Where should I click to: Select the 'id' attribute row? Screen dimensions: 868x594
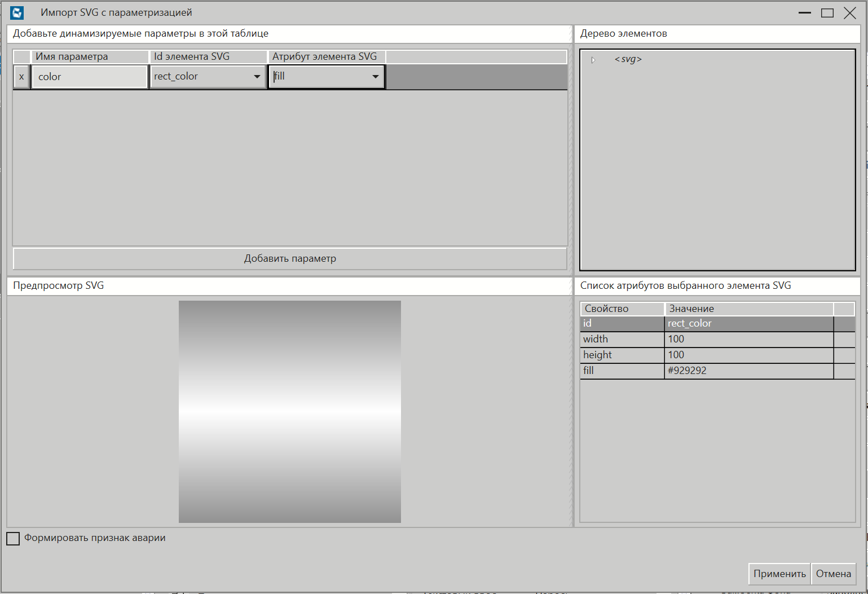pos(622,323)
